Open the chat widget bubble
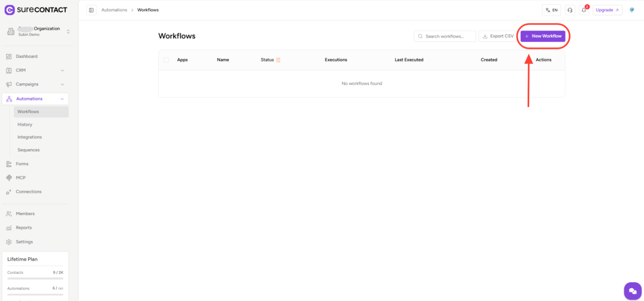The width and height of the screenshot is (644, 301). click(632, 291)
